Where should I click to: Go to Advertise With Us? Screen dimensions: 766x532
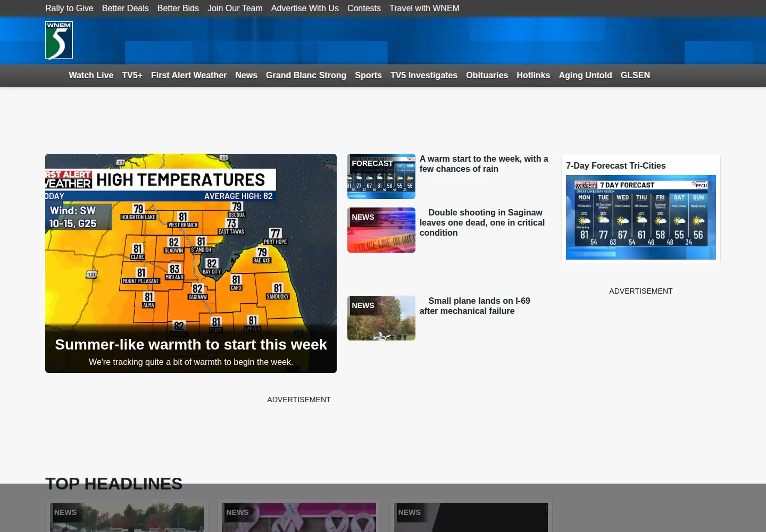coord(305,8)
